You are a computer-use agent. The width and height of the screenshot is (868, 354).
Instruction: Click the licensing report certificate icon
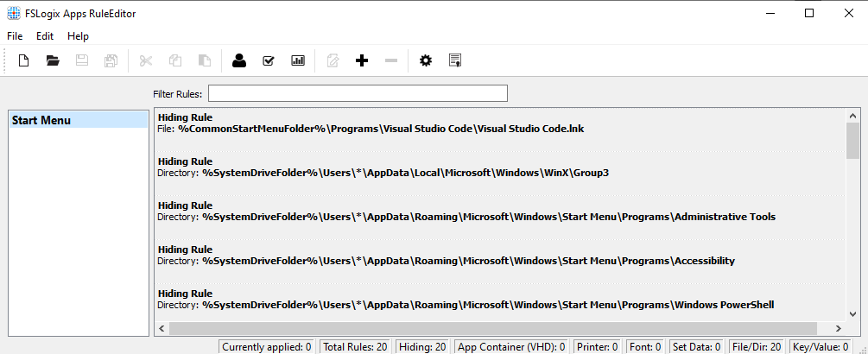(455, 60)
